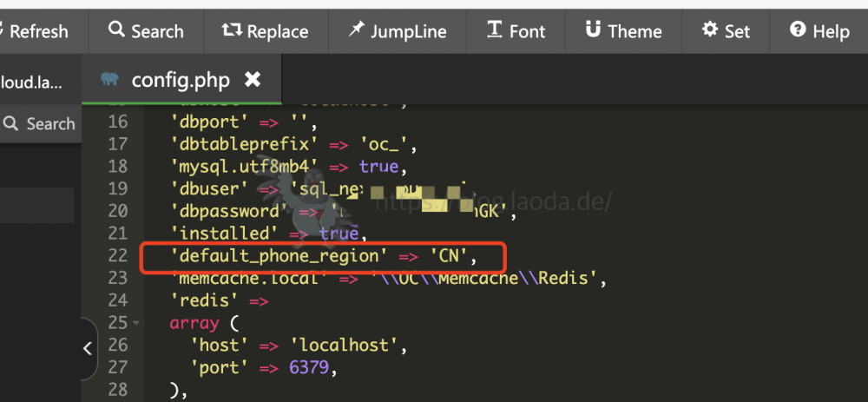Screen dimensions: 868x402
Task: Click line number 22 in the gutter
Action: [117, 256]
